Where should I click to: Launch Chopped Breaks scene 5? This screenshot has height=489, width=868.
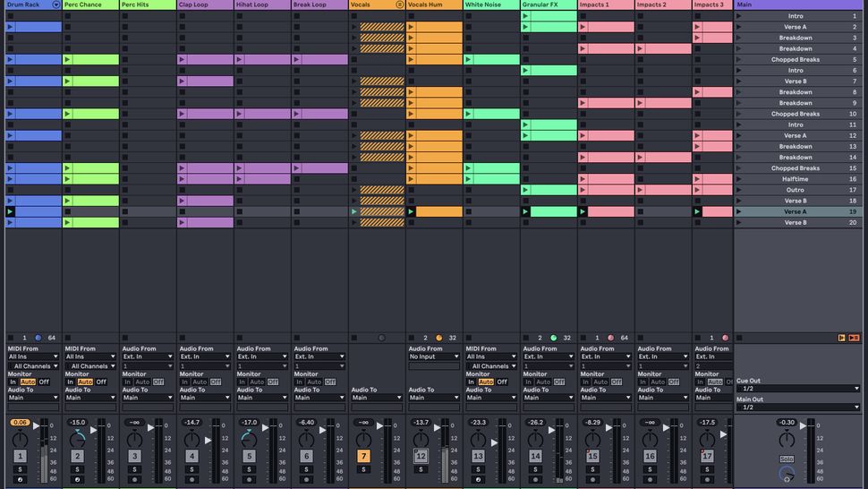tap(738, 59)
